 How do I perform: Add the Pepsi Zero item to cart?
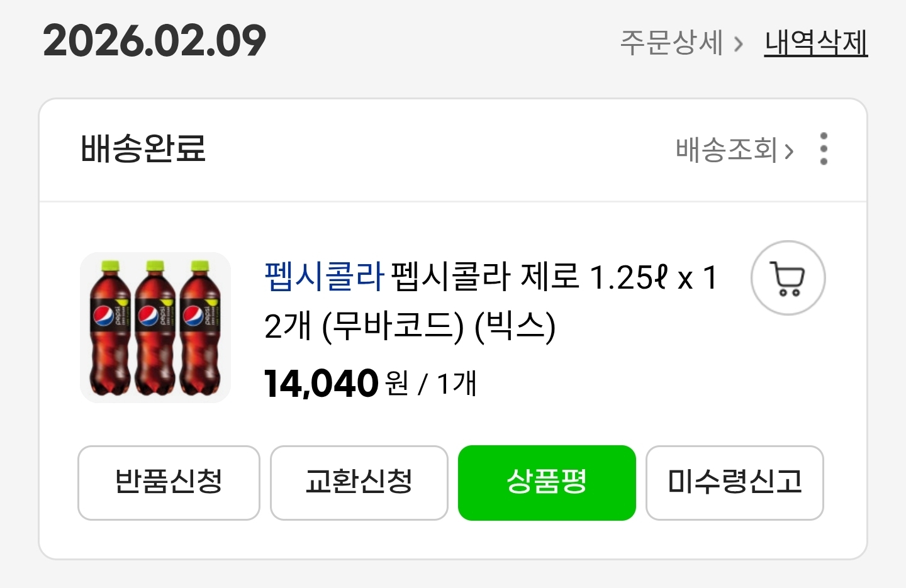(788, 278)
